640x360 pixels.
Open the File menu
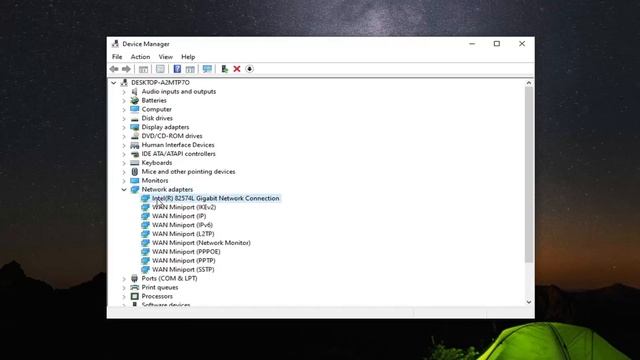coord(117,57)
